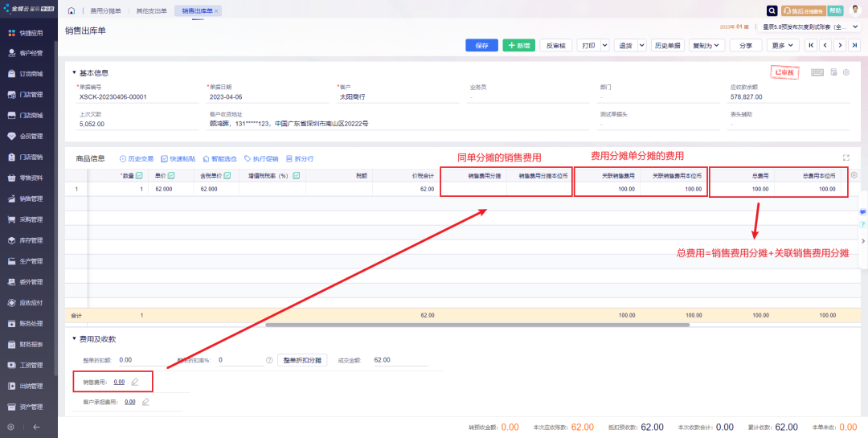Click the blue 保存 button
868x438 pixels.
[481, 46]
